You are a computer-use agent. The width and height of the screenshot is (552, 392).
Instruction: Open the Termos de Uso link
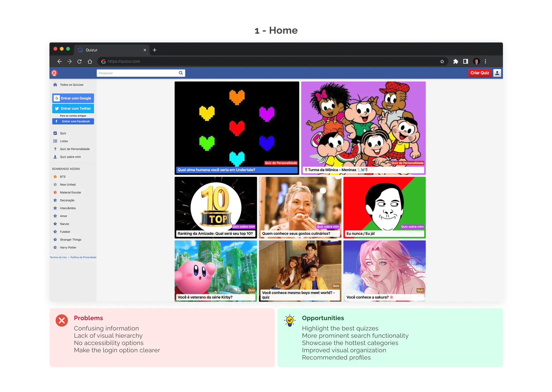coord(58,257)
